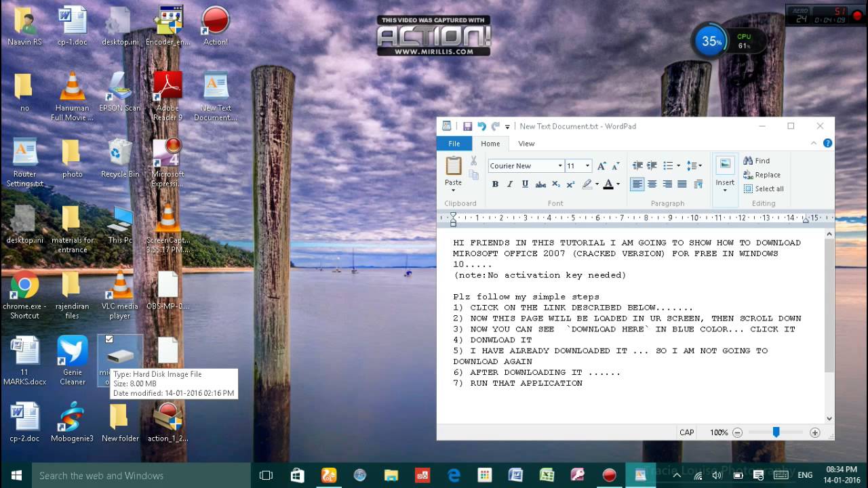This screenshot has width=868, height=488.
Task: Select the VLC media player desktop shortcut
Action: pyautogui.click(x=120, y=295)
